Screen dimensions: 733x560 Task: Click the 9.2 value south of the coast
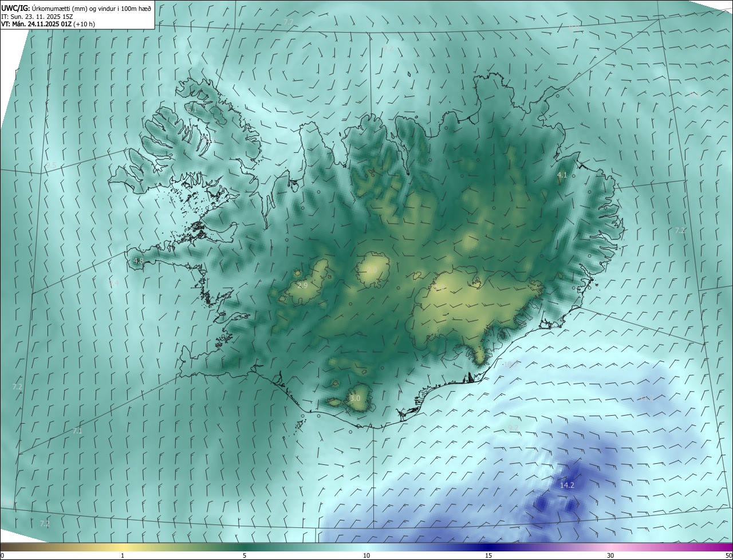tap(513, 428)
